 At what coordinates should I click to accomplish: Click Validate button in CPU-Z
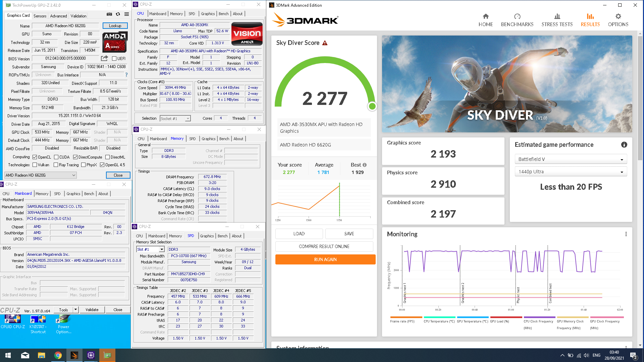(x=92, y=310)
